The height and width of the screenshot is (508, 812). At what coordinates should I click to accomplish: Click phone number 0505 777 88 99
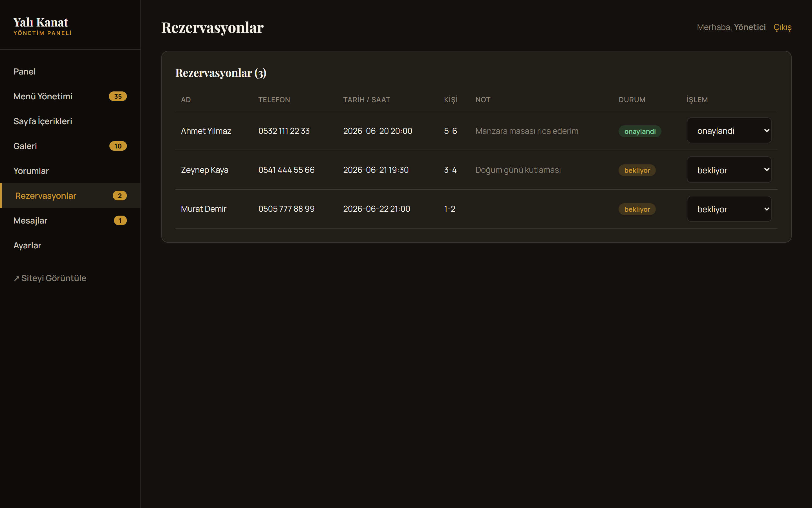point(286,209)
